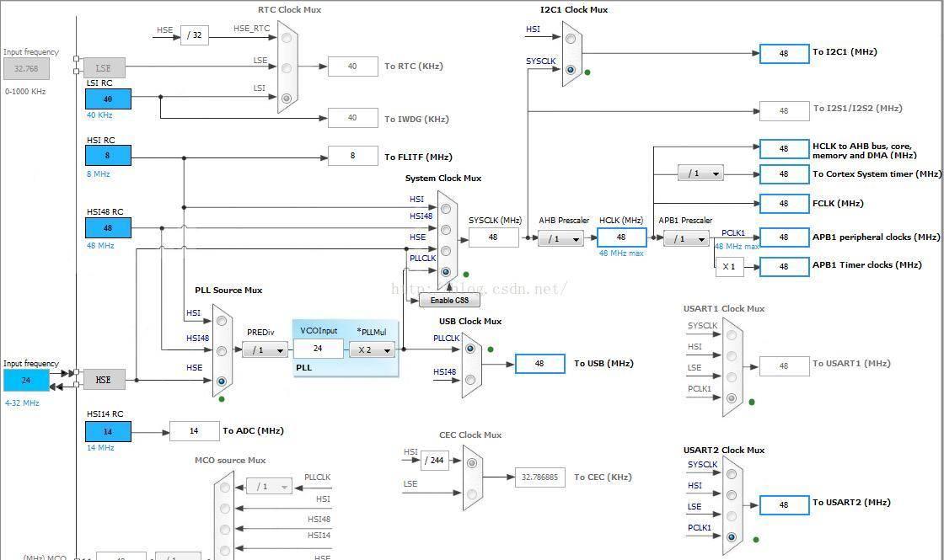
Task: Click the To I2S1/I2S2 value box
Action: 784,111
